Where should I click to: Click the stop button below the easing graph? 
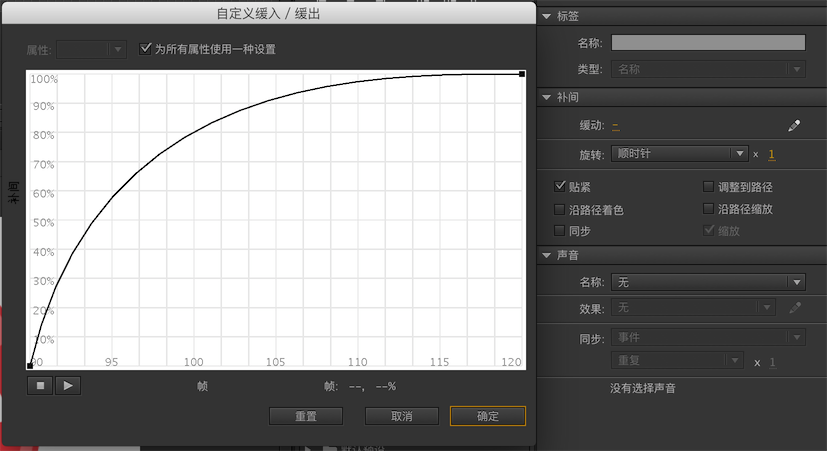[40, 385]
